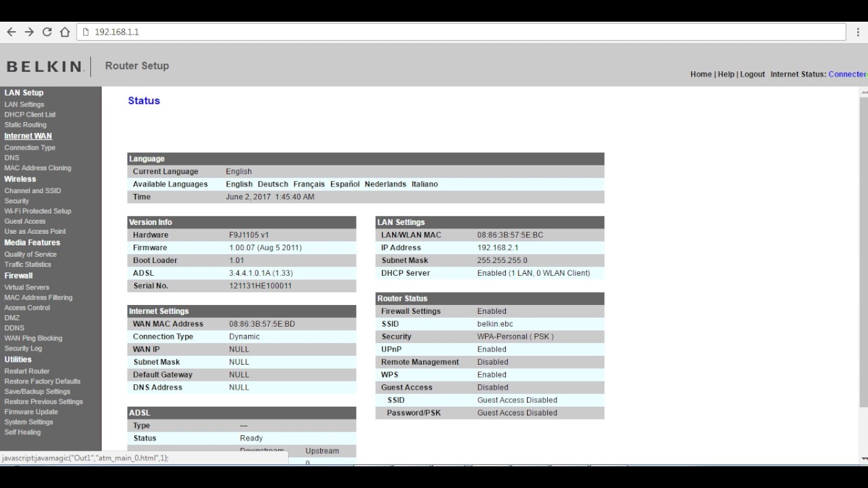This screenshot has width=868, height=488.
Task: Click the Belkin logo
Action: coord(45,66)
